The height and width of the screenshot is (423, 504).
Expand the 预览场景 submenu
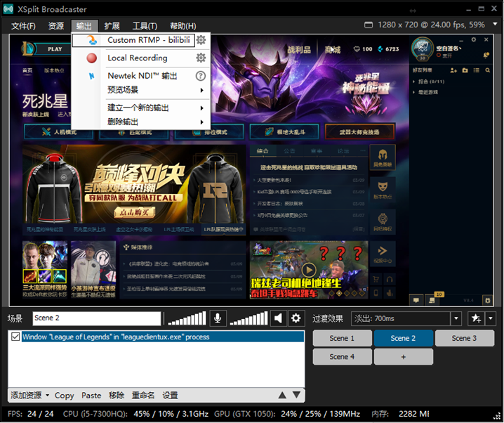point(202,91)
